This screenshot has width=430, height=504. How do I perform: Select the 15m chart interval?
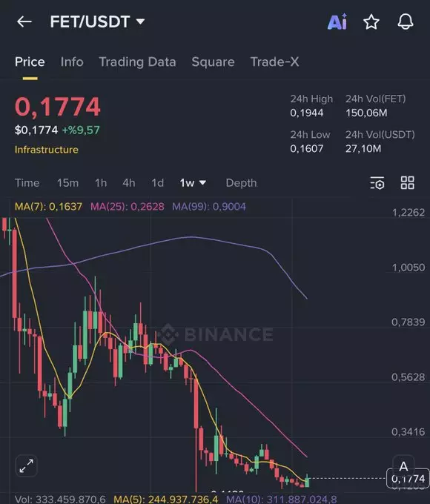68,183
